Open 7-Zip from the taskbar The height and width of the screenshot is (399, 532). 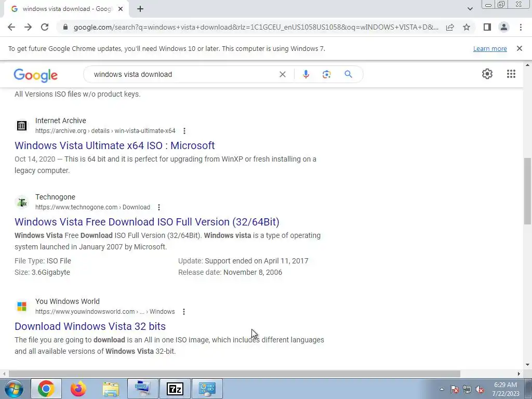pos(175,389)
